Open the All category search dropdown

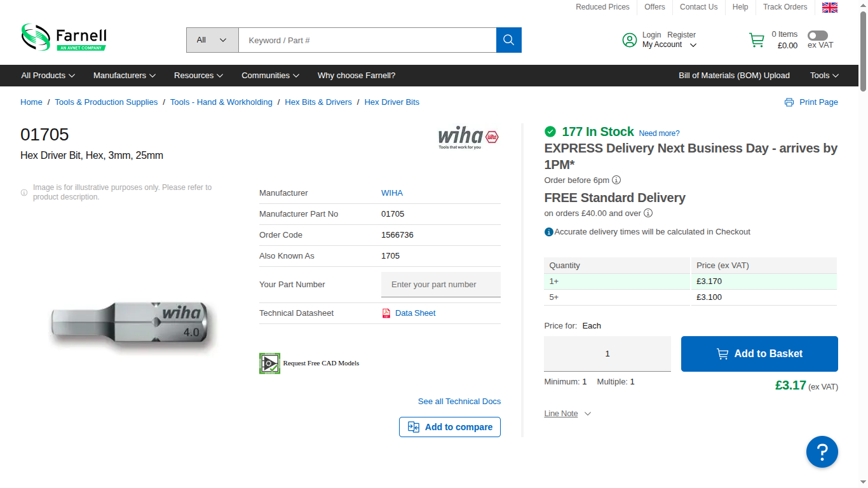point(212,40)
